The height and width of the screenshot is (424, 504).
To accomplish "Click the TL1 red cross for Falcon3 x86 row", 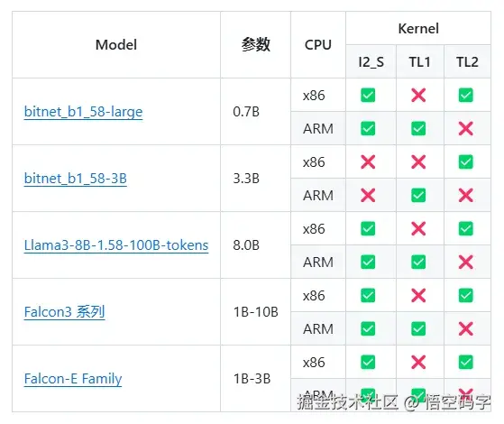I will click(x=418, y=295).
